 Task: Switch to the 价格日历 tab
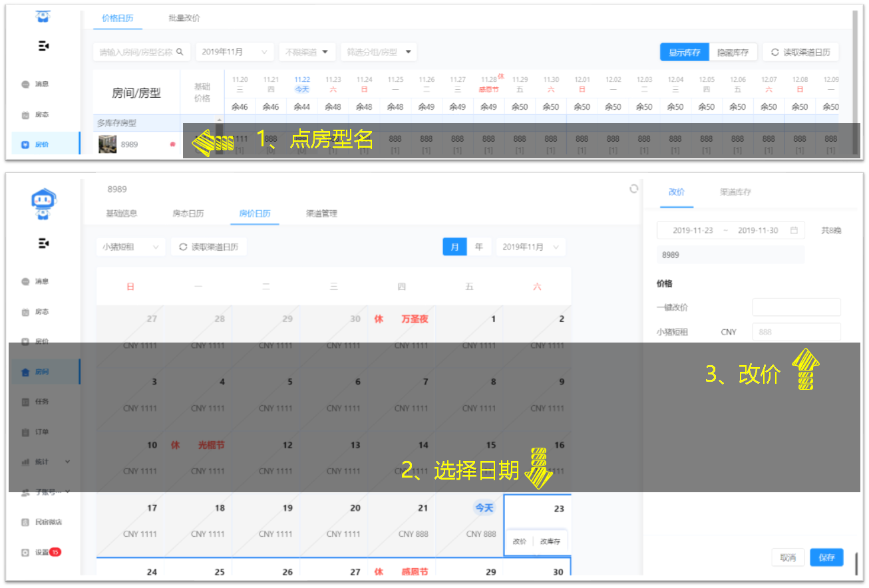coord(118,18)
